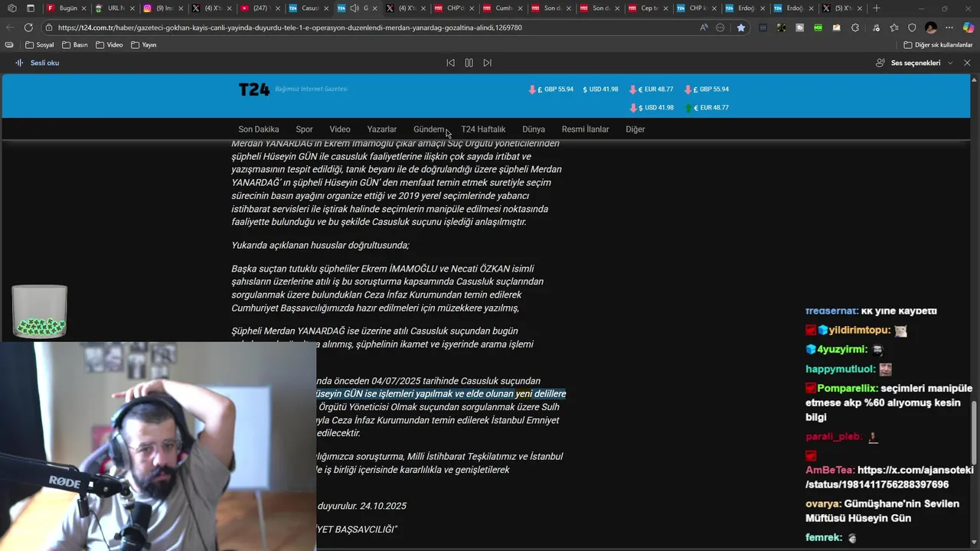Mute the playing T24 tab audio
Screen dimensions: 980x551
coord(354,8)
